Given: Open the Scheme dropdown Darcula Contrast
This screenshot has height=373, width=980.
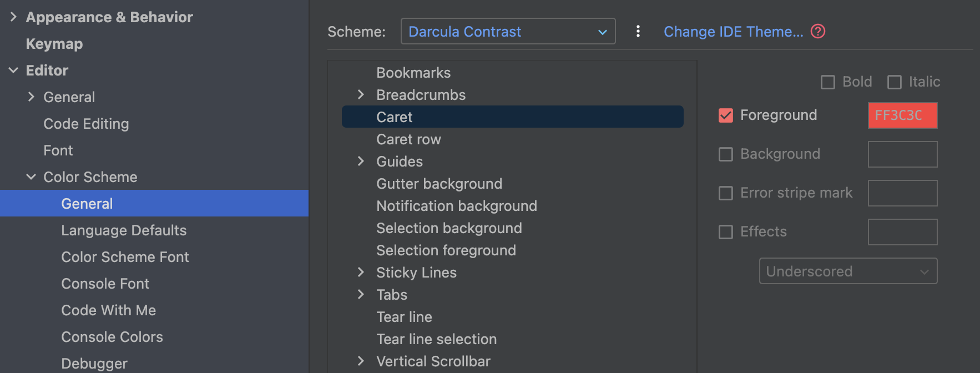Looking at the screenshot, I should pos(508,31).
